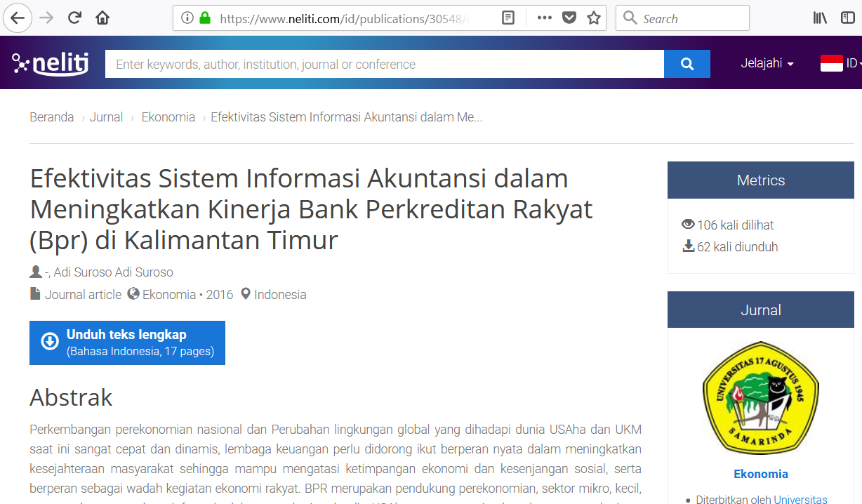The width and height of the screenshot is (862, 504).
Task: Go to the browser home icon
Action: [x=102, y=18]
